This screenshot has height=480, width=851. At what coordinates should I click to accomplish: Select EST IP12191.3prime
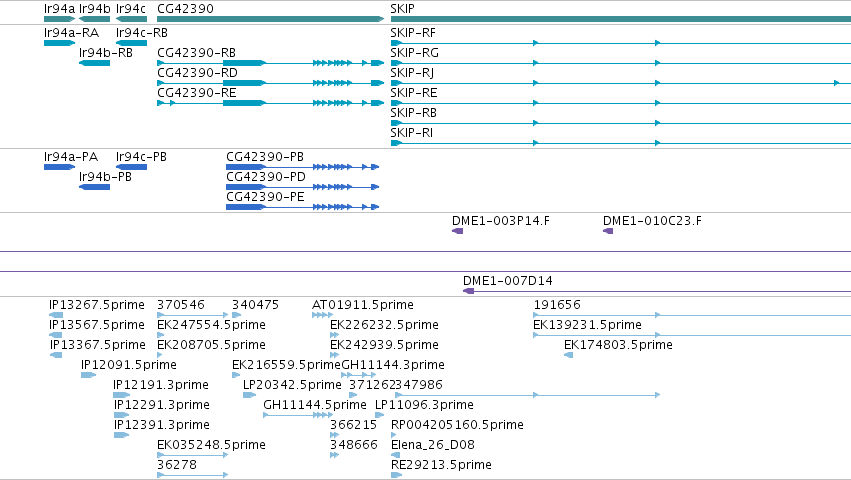[161, 386]
